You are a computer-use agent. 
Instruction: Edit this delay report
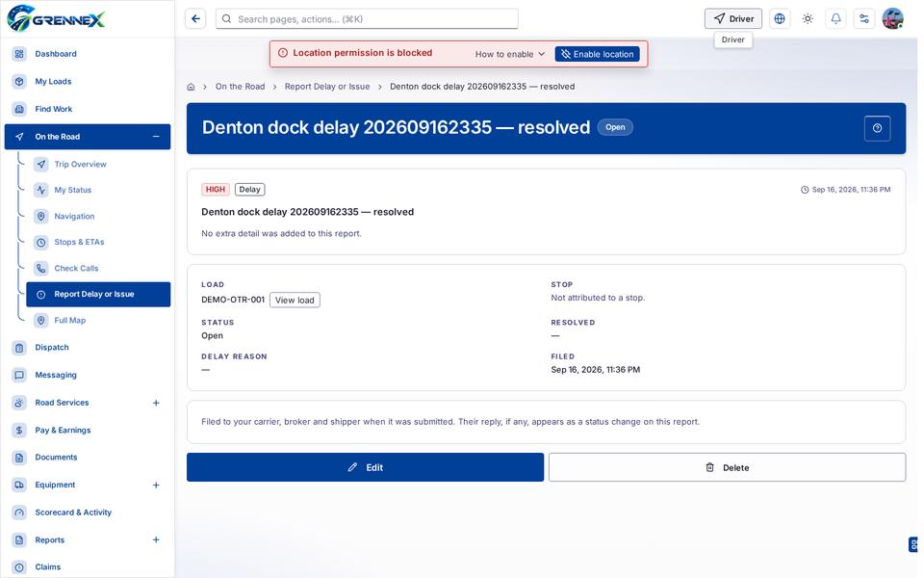pyautogui.click(x=366, y=467)
